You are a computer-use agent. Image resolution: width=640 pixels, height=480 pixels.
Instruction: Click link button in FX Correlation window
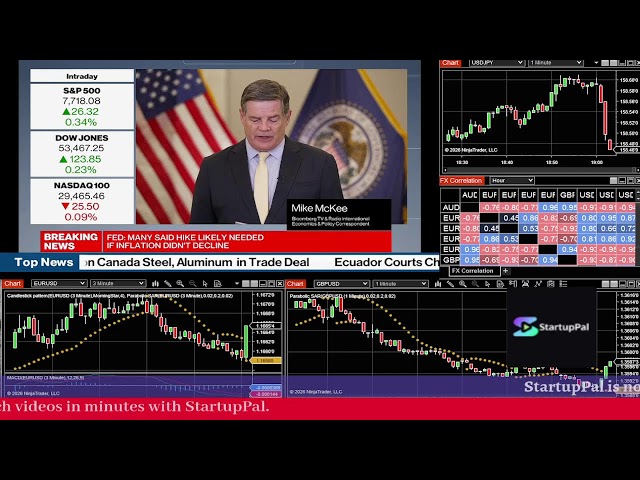click(613, 180)
